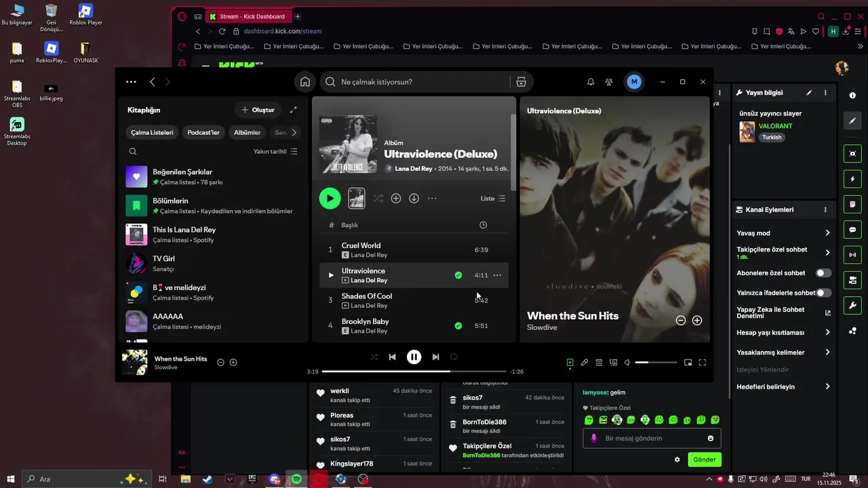Play the Ultraviolence album with green button
Image resolution: width=868 pixels, height=488 pixels.
coord(330,198)
